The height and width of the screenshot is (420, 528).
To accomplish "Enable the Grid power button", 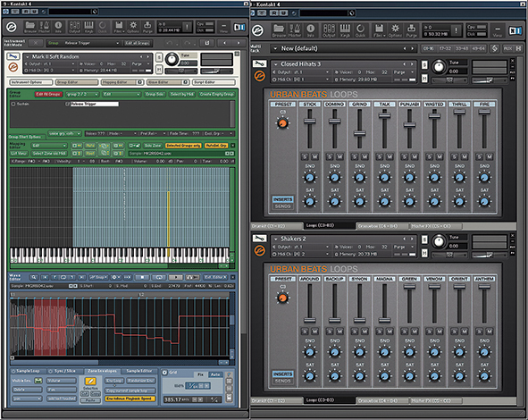I will 165,373.
